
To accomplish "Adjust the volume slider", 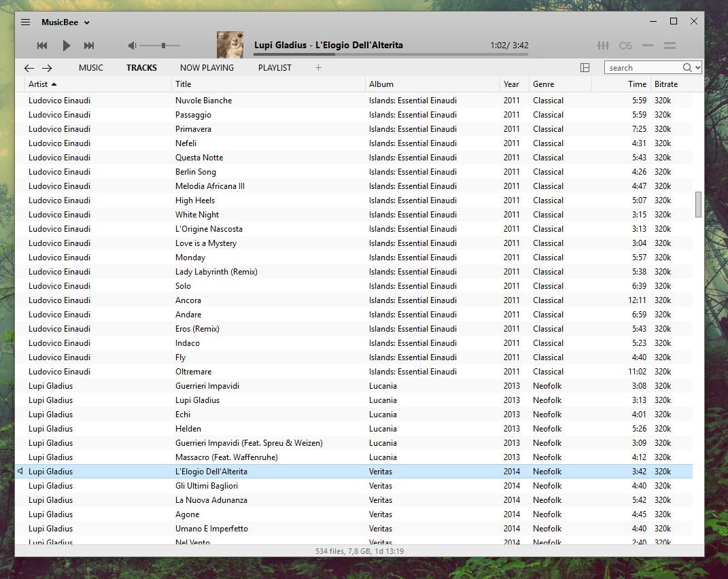I will tap(160, 46).
